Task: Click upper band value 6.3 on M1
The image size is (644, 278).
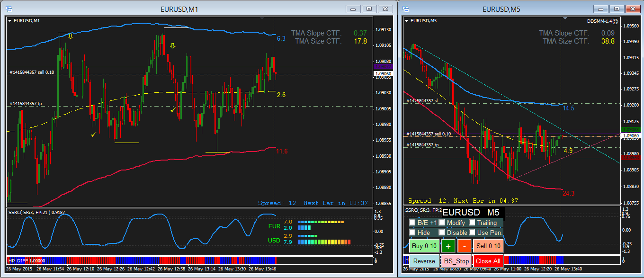Action: pos(281,38)
